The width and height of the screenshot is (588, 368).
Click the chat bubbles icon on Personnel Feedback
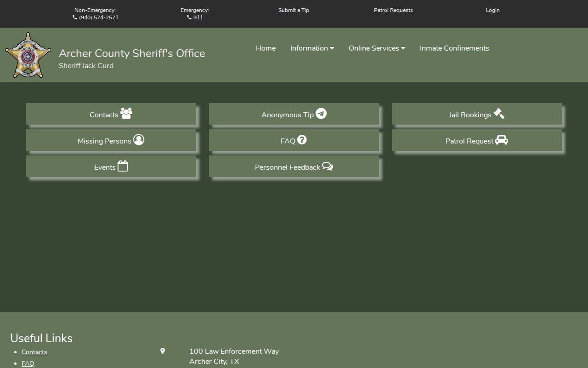[x=328, y=167]
